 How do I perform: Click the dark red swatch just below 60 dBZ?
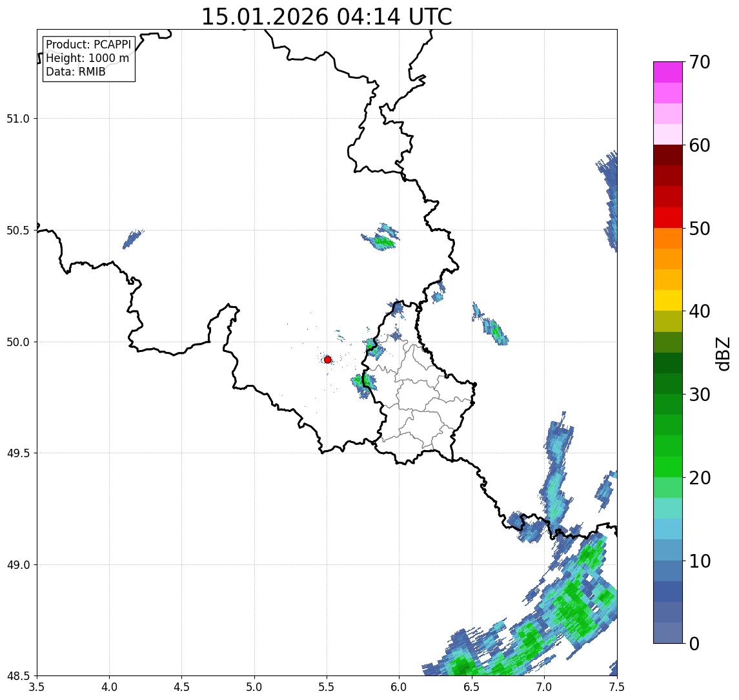click(668, 155)
